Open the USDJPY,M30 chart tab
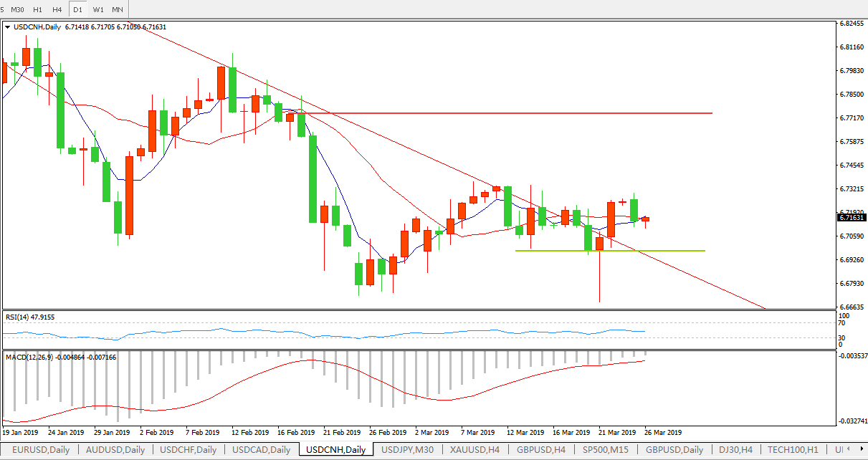This screenshot has height=460, width=868. click(407, 450)
